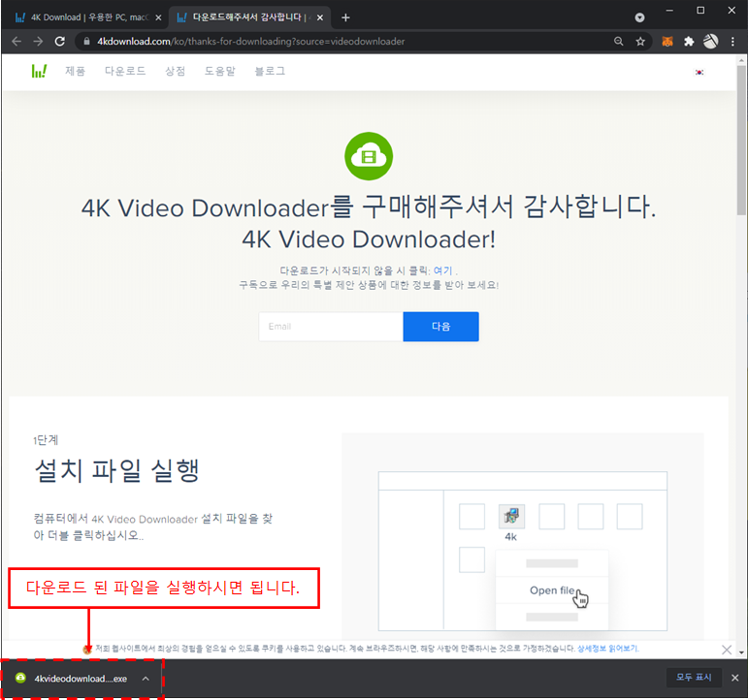Maximize the Chrome window
This screenshot has width=748, height=700.
point(700,11)
